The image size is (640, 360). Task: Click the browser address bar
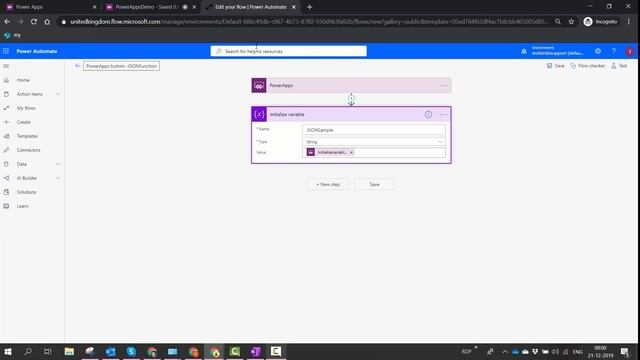[308, 22]
